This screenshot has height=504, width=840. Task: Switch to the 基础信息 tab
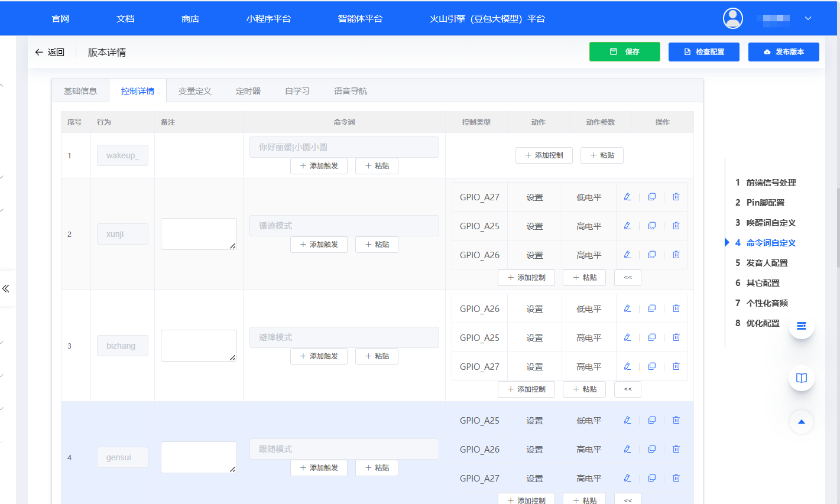click(80, 91)
